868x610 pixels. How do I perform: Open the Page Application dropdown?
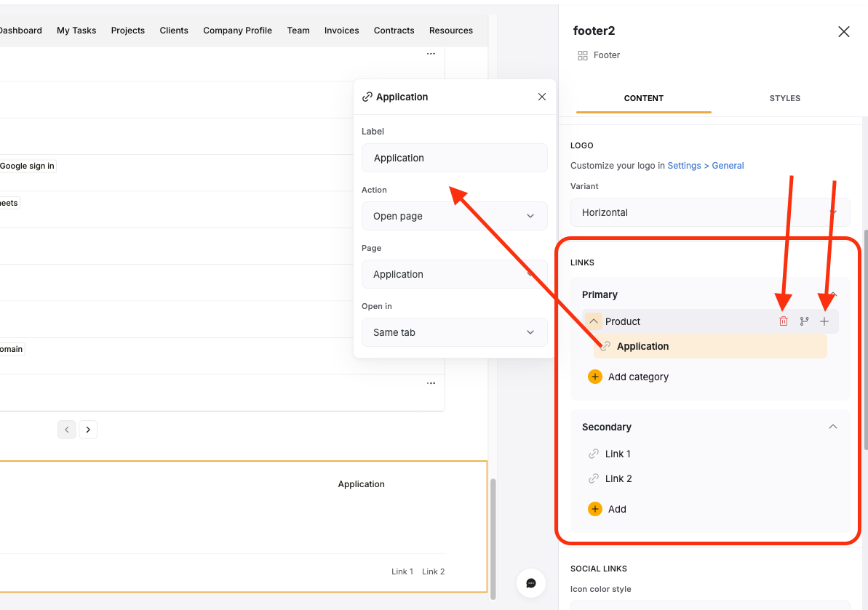click(455, 274)
